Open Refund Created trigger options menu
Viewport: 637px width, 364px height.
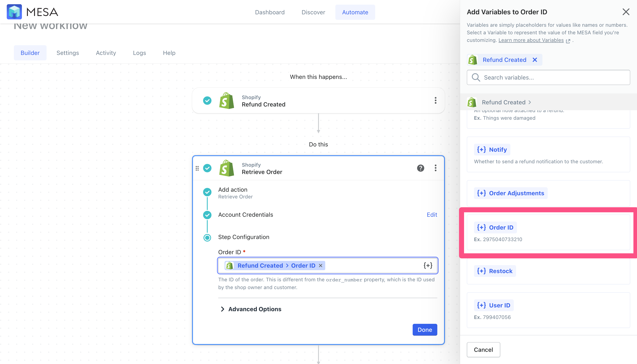pos(435,101)
